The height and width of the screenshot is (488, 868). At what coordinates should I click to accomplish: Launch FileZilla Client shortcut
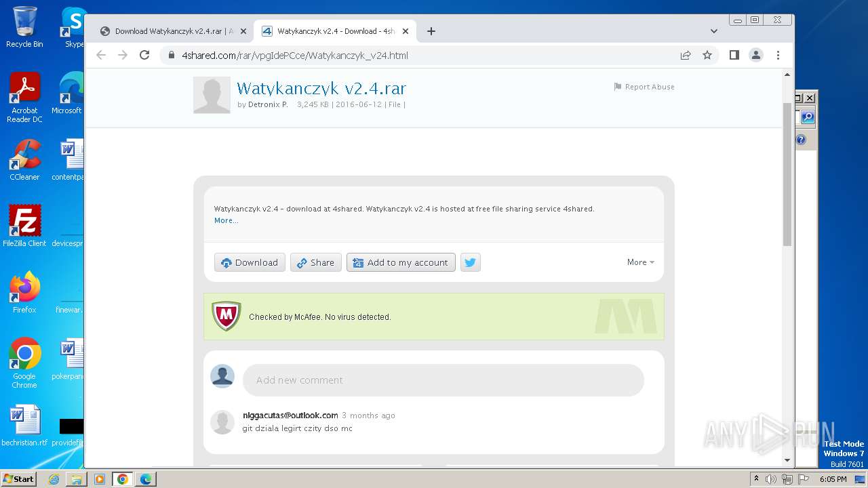tap(24, 226)
